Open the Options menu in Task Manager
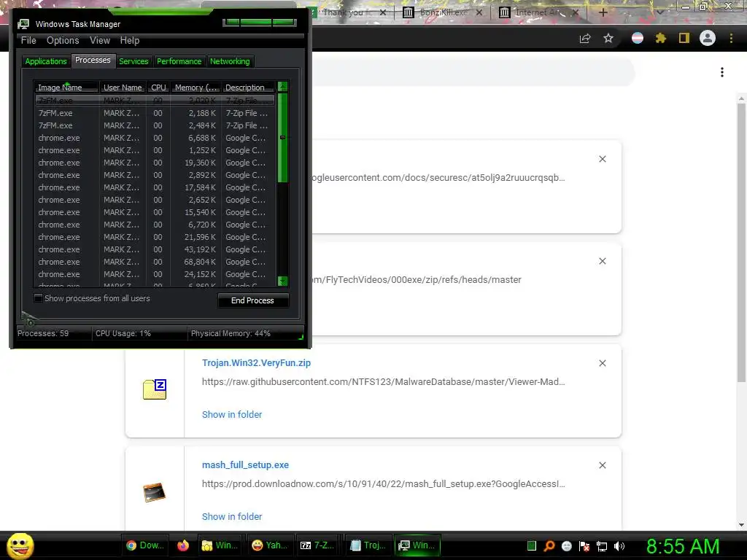The image size is (747, 560). [x=63, y=41]
